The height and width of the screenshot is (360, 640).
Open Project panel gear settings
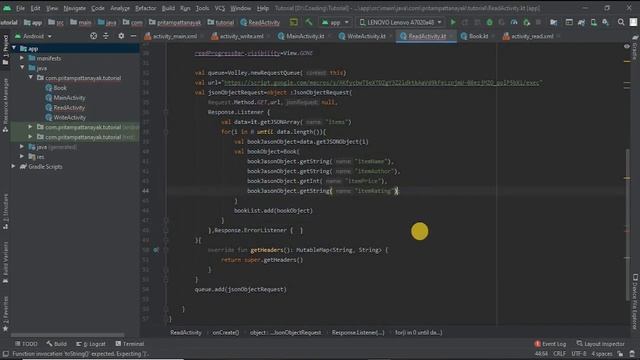(x=121, y=36)
